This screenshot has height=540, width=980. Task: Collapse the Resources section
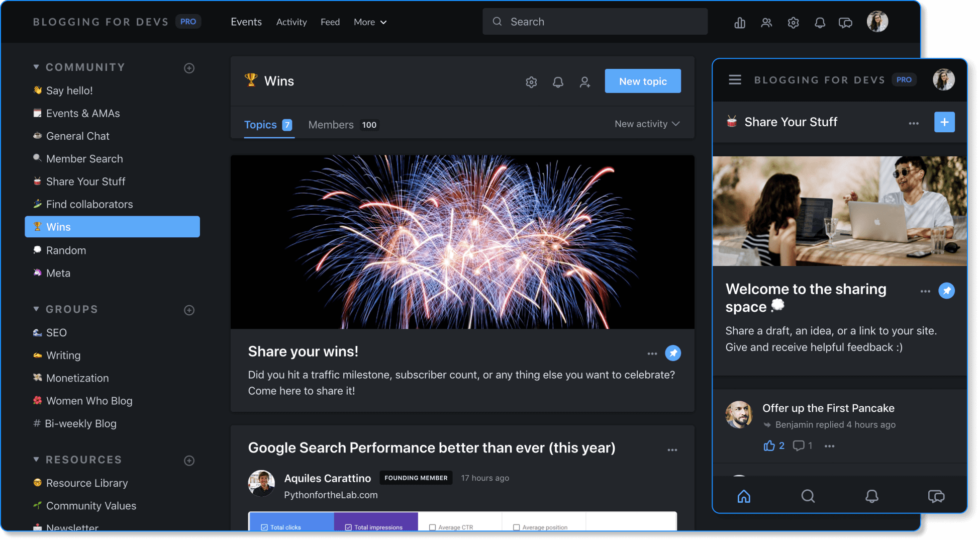tap(36, 460)
